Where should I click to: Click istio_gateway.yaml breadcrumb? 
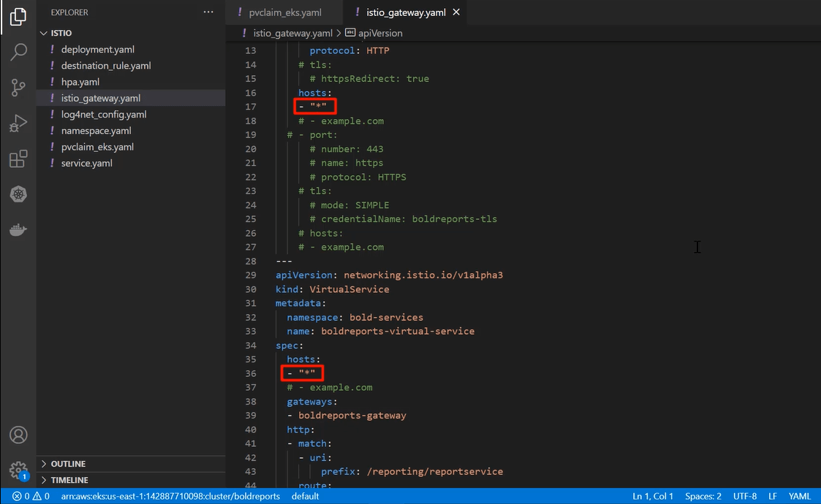tap(292, 33)
